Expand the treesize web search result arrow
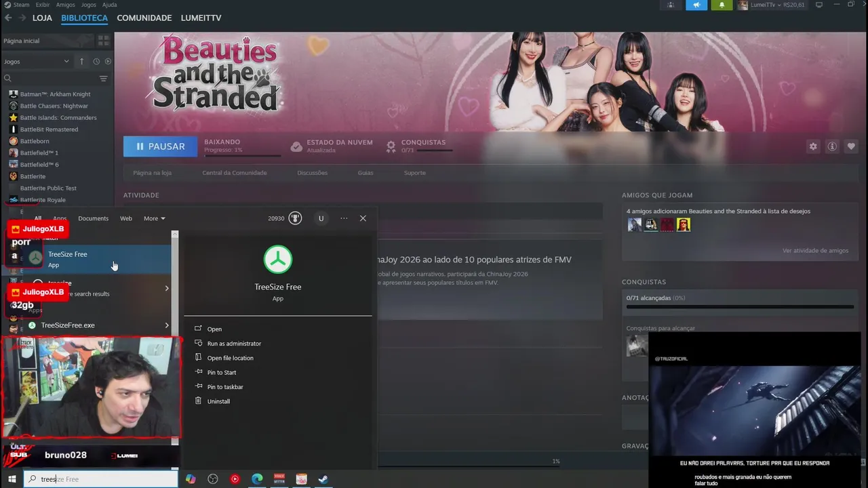Screen dimensions: 868x488 tap(167, 288)
